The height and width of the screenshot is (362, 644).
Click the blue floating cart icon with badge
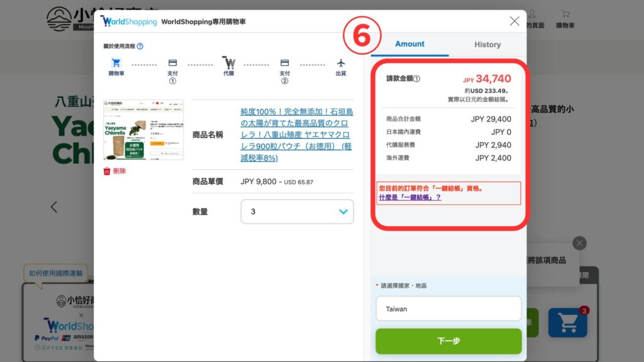click(567, 323)
